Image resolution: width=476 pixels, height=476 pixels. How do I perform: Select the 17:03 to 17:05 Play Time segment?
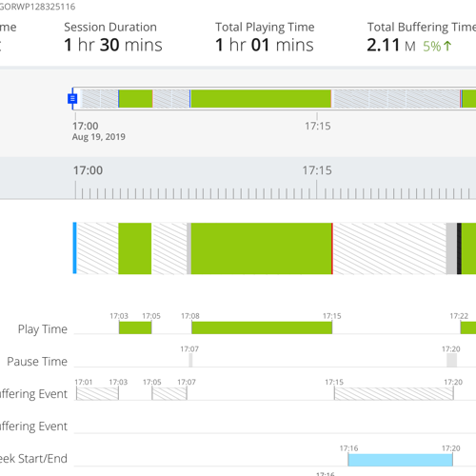(x=135, y=327)
